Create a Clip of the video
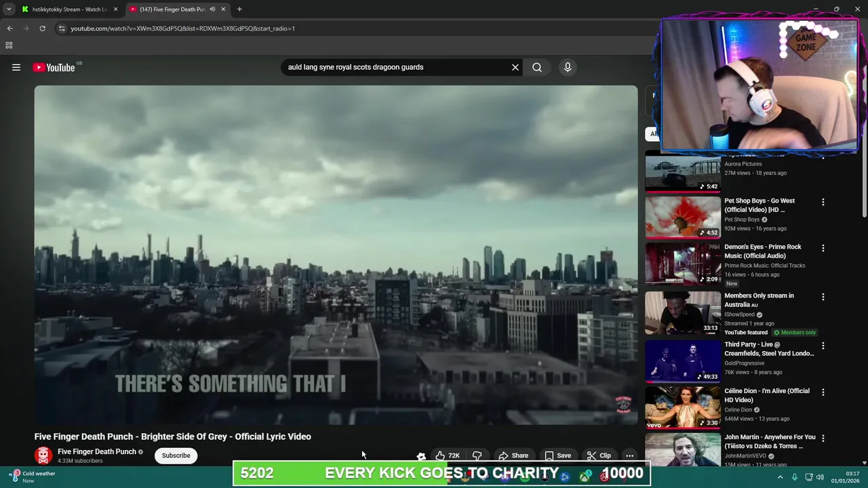 pyautogui.click(x=599, y=455)
